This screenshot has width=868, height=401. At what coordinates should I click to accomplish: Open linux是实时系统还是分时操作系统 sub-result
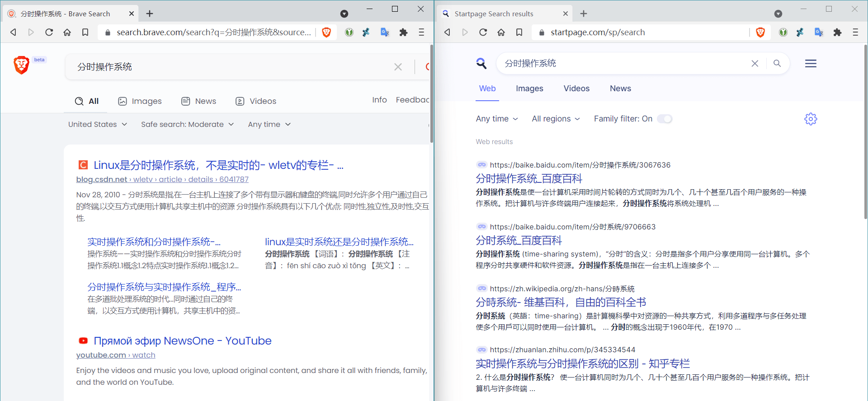point(339,242)
